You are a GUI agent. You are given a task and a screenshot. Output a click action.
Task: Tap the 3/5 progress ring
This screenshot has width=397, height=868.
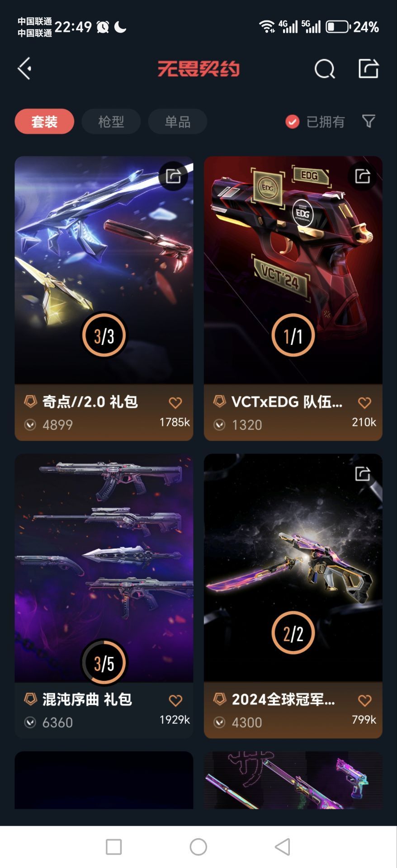104,663
